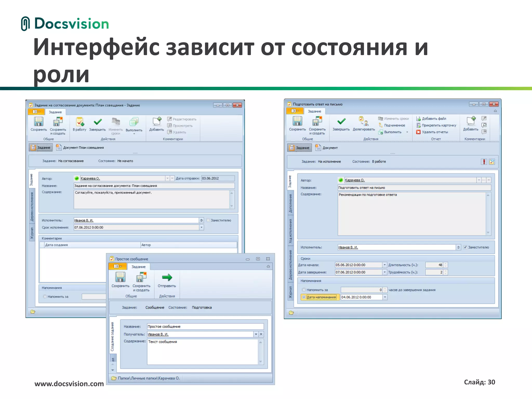Click Удалить comment item in согласование window
The image size is (532, 399).
177,132
